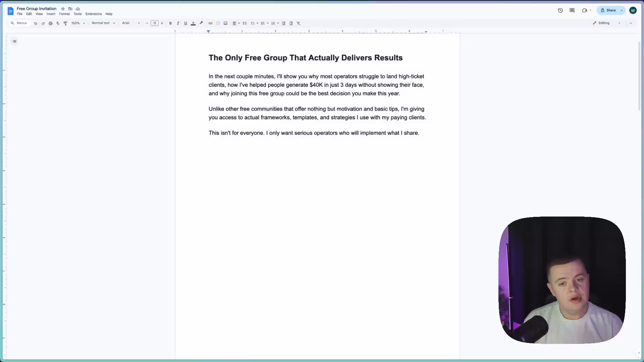Open the Extensions menu
This screenshot has width=644, height=362.
coord(93,14)
